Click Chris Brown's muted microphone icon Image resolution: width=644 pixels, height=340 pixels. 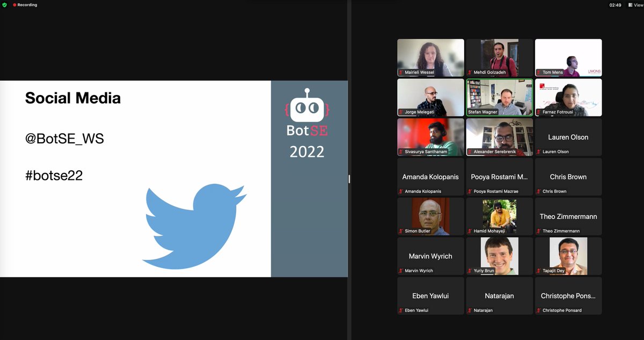pos(538,192)
